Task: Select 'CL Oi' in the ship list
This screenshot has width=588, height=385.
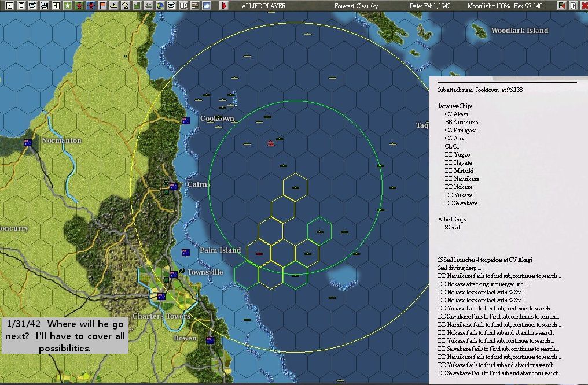Action: (x=452, y=146)
